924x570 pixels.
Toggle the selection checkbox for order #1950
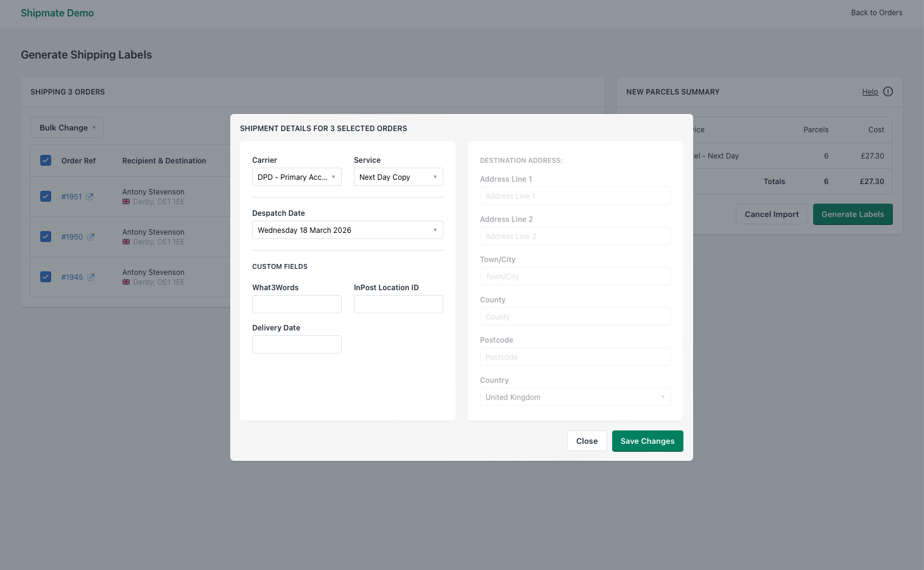[46, 237]
